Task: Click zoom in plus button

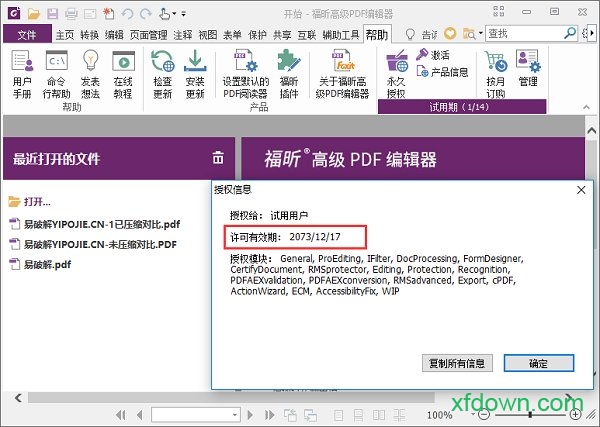Action: [x=575, y=414]
